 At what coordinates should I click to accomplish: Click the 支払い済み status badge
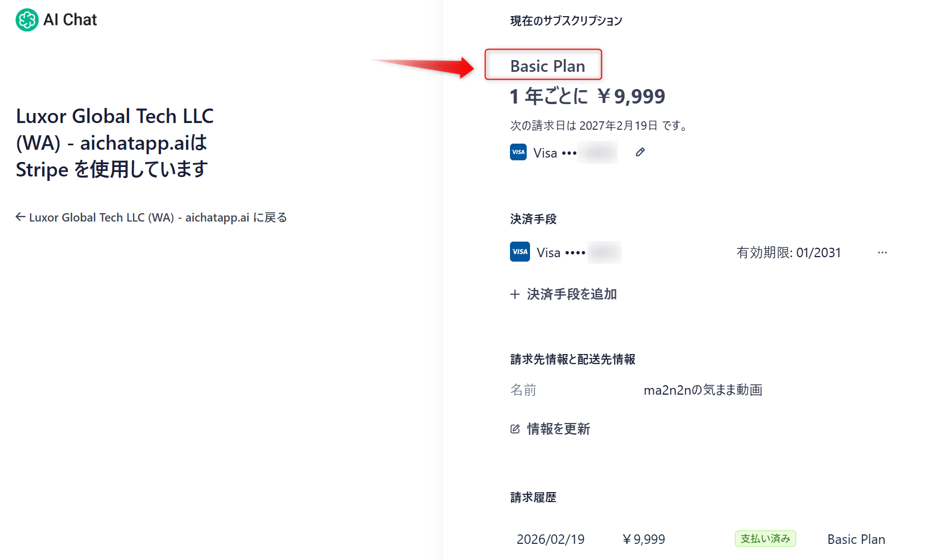765,538
